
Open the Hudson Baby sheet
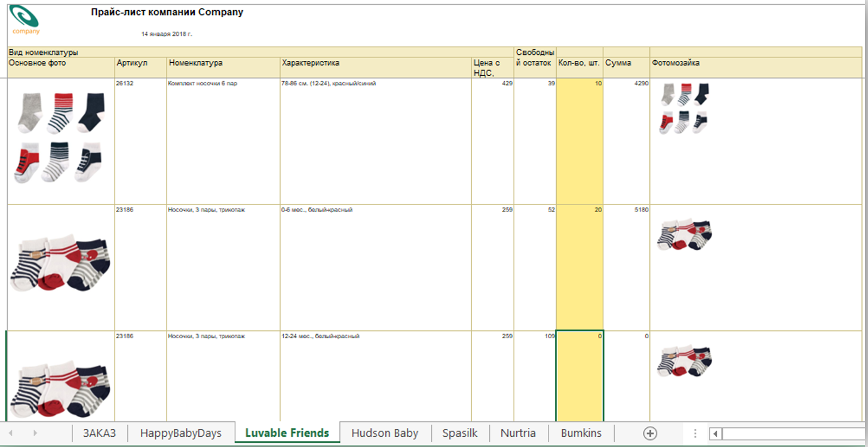(x=385, y=433)
